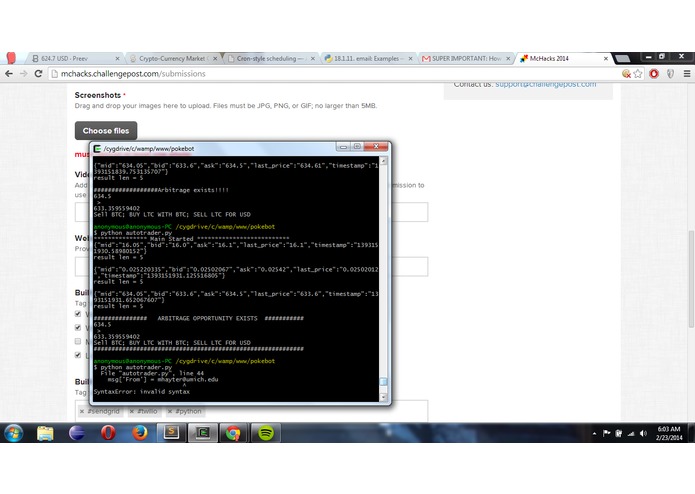
Task: Click the Choose files button
Action: tap(105, 131)
